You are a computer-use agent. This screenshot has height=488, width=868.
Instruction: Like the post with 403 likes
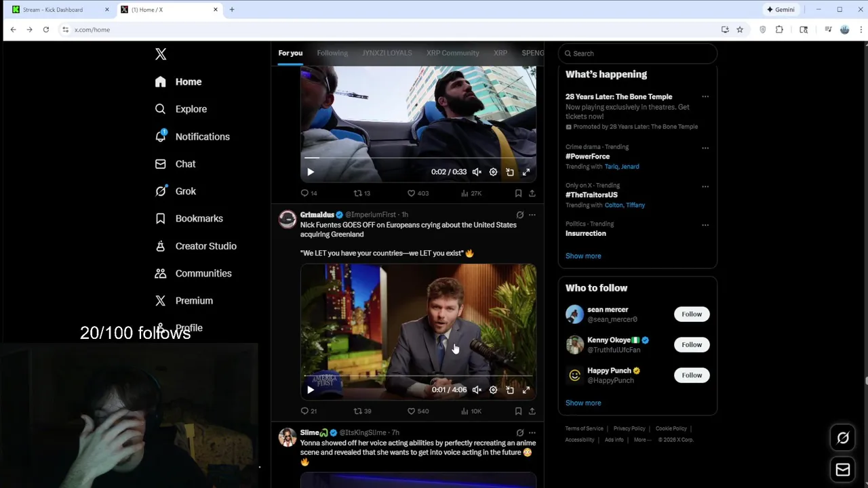pyautogui.click(x=418, y=193)
